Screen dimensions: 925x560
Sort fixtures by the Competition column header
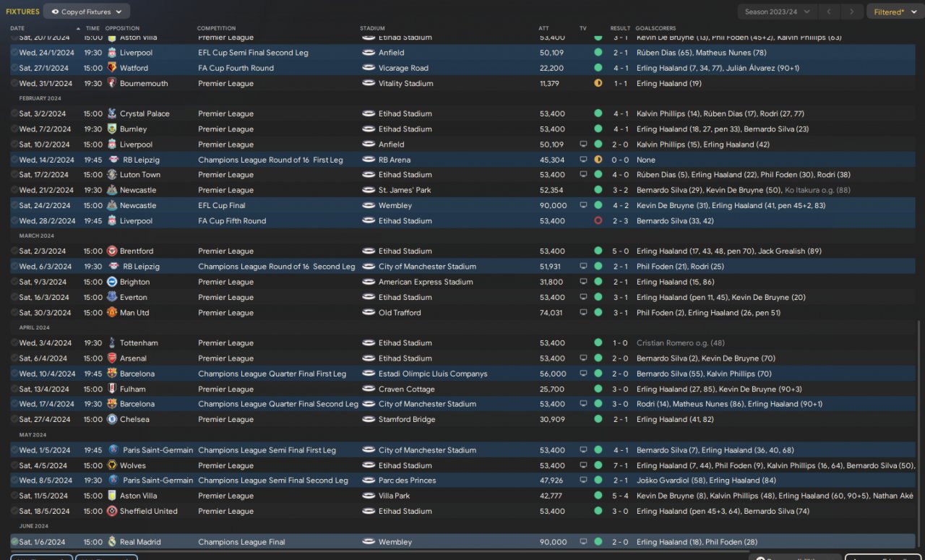(215, 28)
